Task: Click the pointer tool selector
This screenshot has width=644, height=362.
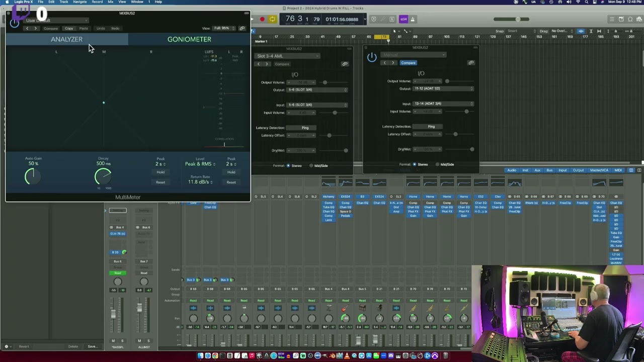Action: click(x=396, y=31)
